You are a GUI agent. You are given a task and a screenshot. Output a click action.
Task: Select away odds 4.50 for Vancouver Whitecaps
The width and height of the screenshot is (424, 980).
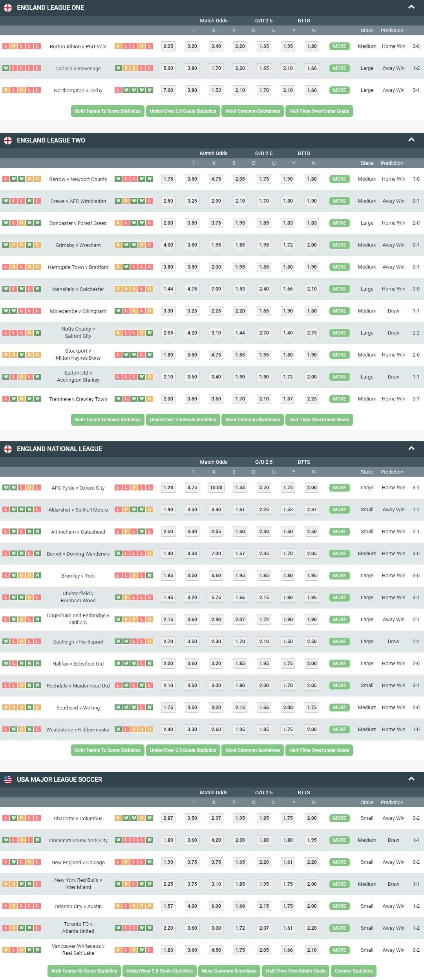[x=216, y=950]
